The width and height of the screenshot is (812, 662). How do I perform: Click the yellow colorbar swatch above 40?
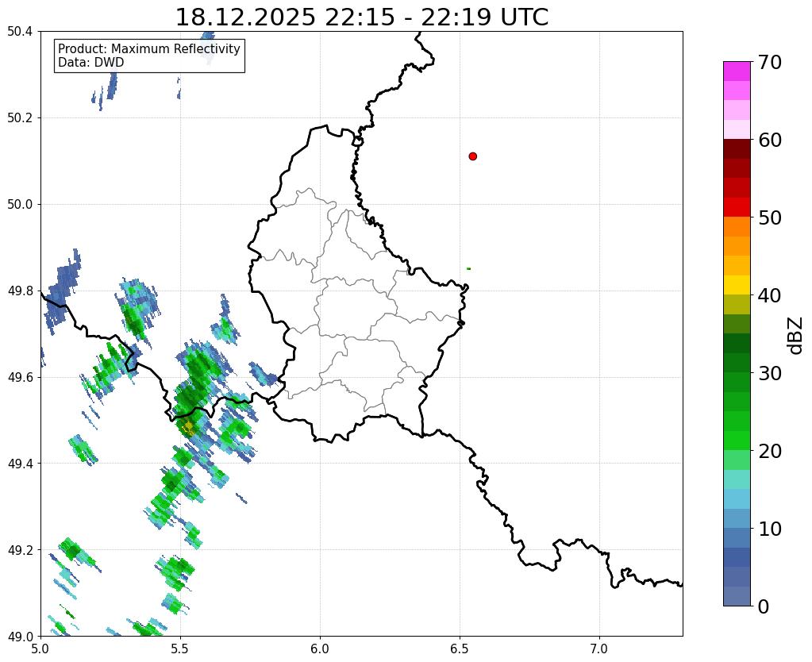pyautogui.click(x=737, y=285)
